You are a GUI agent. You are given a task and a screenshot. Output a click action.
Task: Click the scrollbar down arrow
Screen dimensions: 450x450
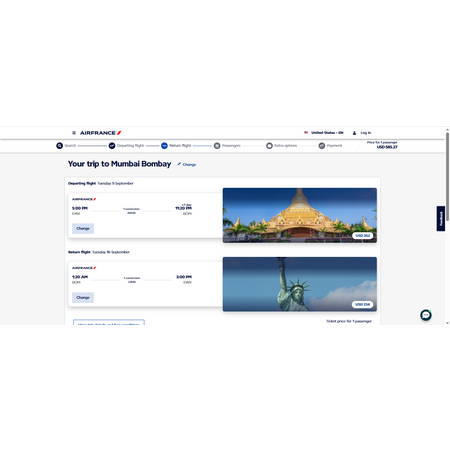[x=447, y=323]
